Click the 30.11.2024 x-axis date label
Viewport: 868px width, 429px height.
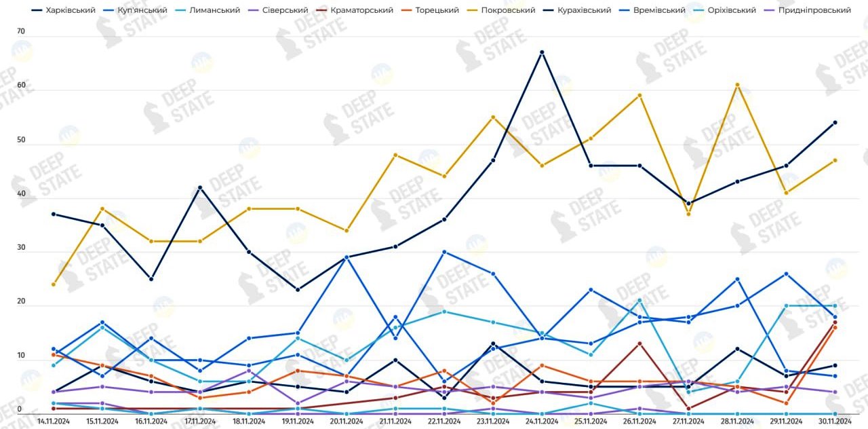(x=835, y=422)
